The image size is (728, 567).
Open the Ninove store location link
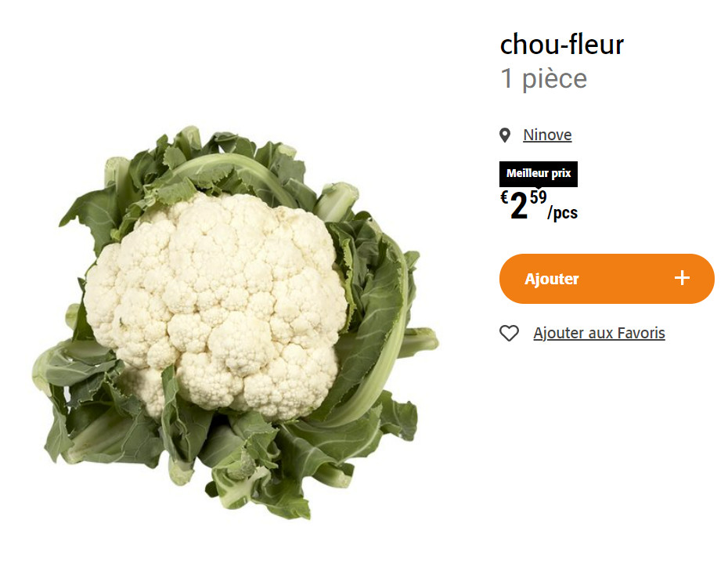(547, 135)
